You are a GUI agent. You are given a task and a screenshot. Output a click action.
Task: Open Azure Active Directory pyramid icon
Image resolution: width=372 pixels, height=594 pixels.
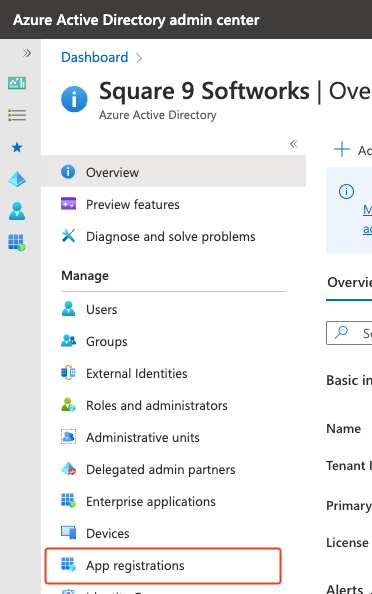coord(17,179)
